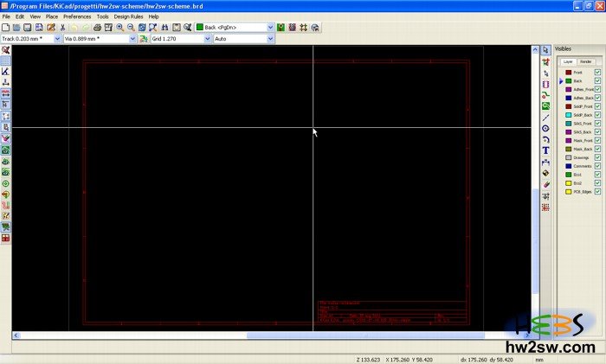The height and width of the screenshot is (364, 606).
Task: Toggle polar coordinates icon in left toolbar
Action: (5, 72)
